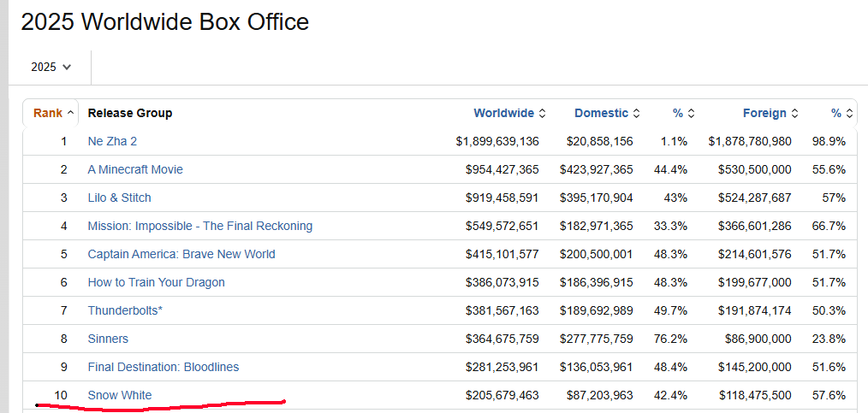
Task: Select the 50.3% foreign share cell
Action: (x=829, y=310)
